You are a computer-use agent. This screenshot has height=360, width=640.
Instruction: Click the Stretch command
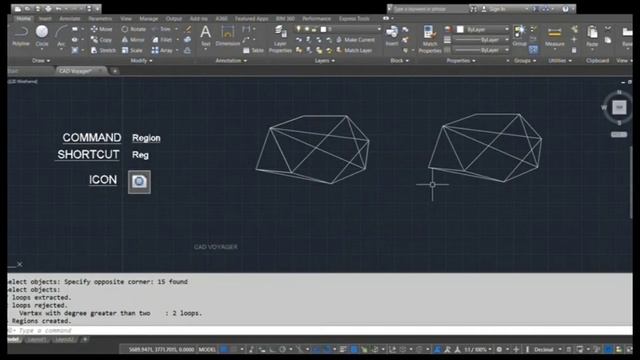click(103, 50)
